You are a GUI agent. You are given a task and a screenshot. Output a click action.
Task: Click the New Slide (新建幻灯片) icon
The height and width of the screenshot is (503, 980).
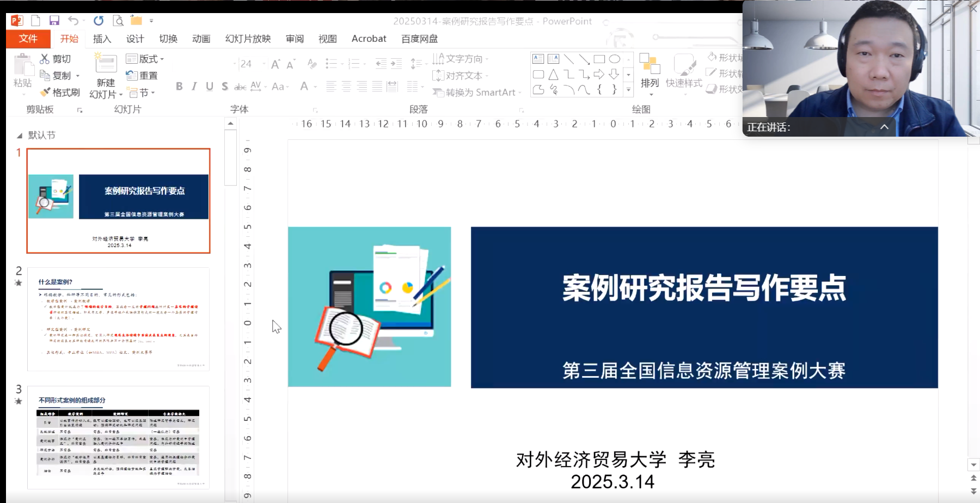pyautogui.click(x=106, y=65)
